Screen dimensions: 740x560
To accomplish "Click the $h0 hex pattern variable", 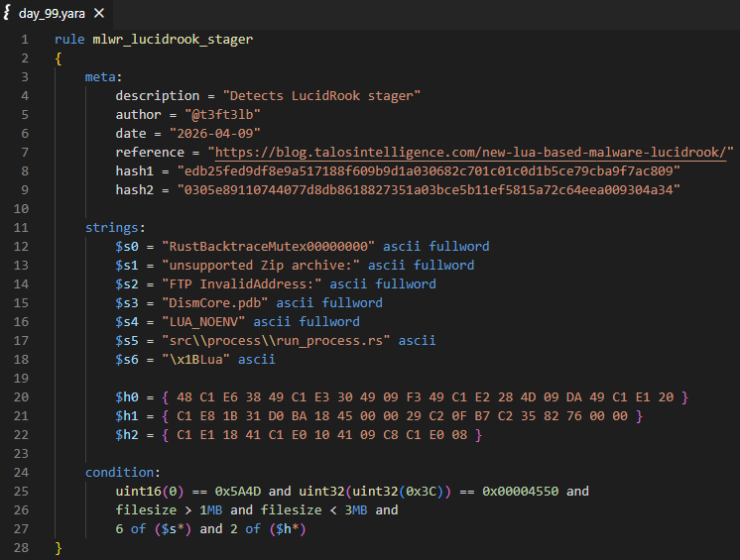I will click(x=127, y=397).
